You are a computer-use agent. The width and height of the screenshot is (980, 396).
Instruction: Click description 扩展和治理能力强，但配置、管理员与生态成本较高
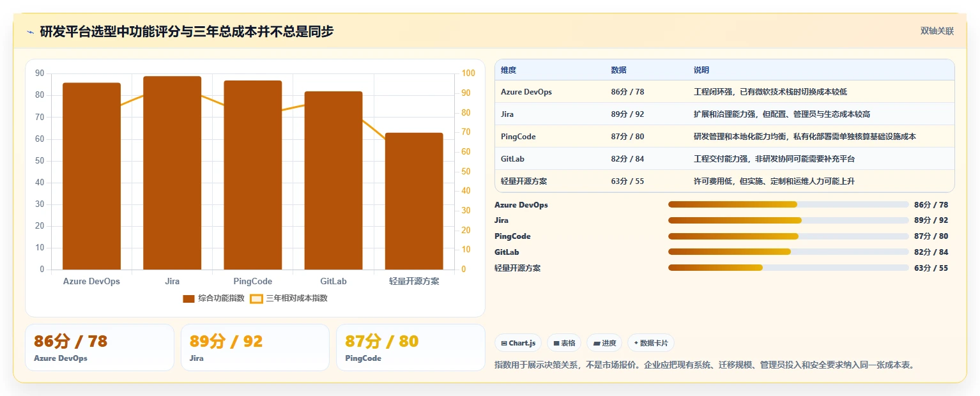tap(782, 114)
